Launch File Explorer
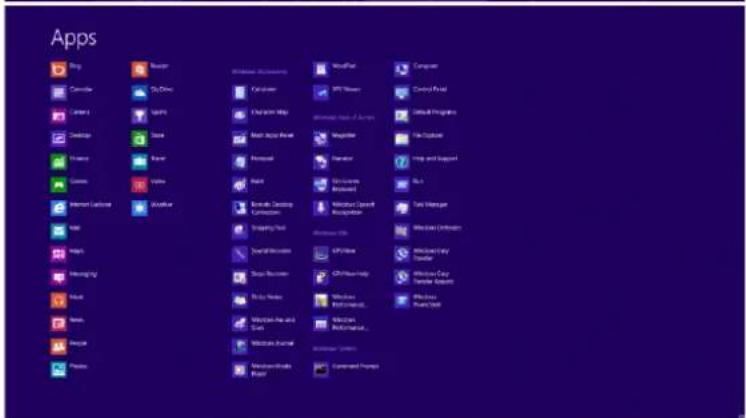This screenshot has height=418, width=746. tap(419, 138)
